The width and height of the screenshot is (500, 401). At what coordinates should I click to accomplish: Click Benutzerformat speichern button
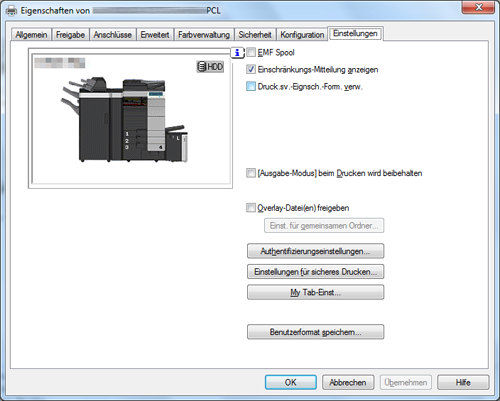315,332
